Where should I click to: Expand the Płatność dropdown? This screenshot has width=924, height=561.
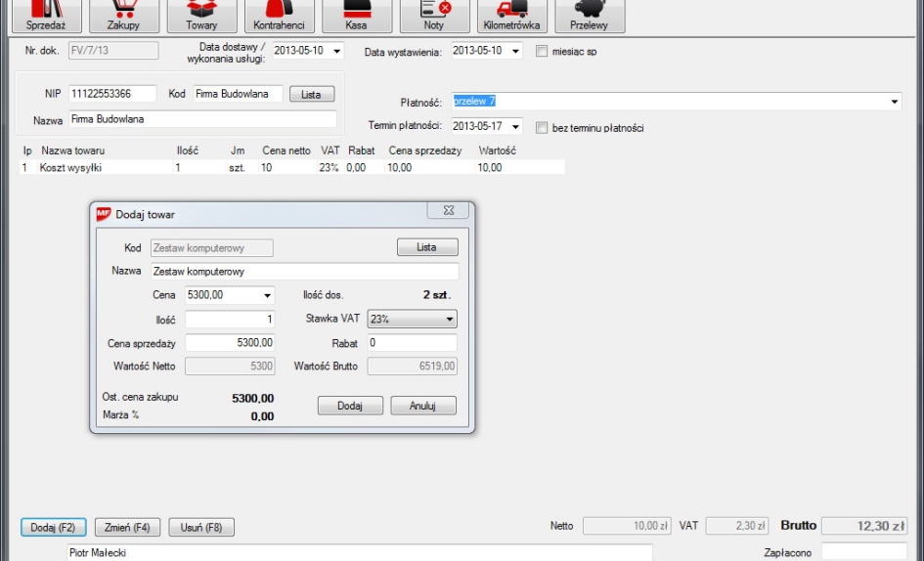tap(894, 102)
